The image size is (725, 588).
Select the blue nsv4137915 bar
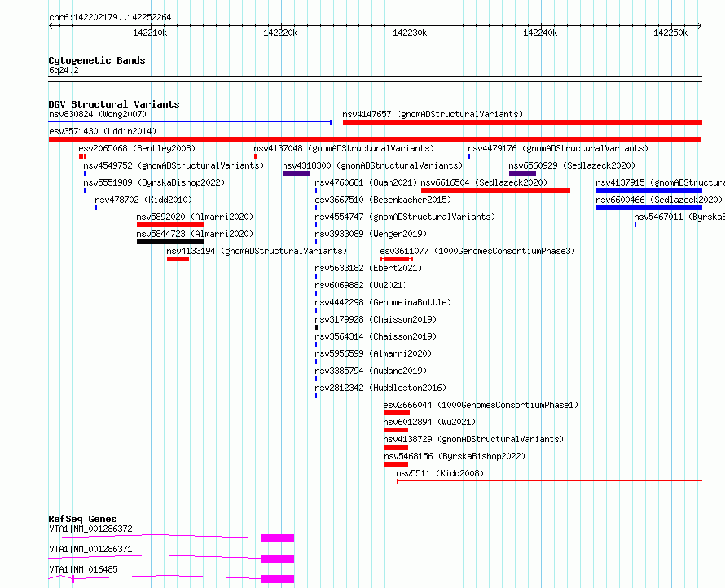[x=649, y=191]
